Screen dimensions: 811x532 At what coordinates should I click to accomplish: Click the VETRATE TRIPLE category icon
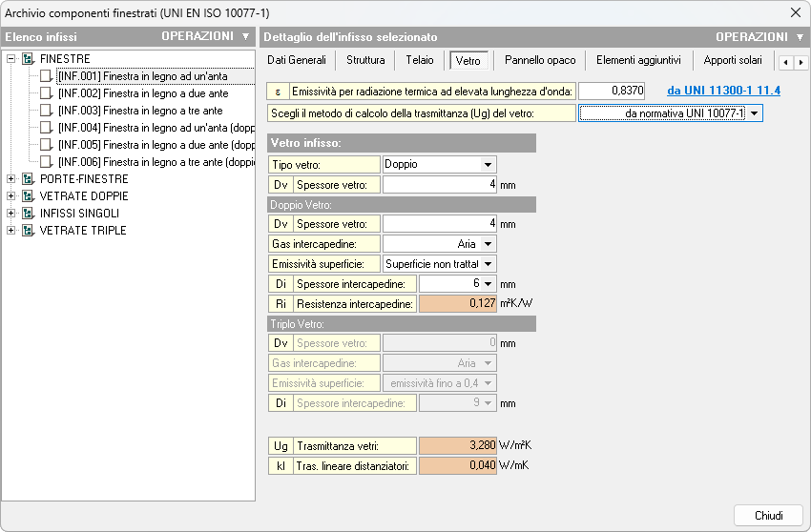[x=28, y=231]
